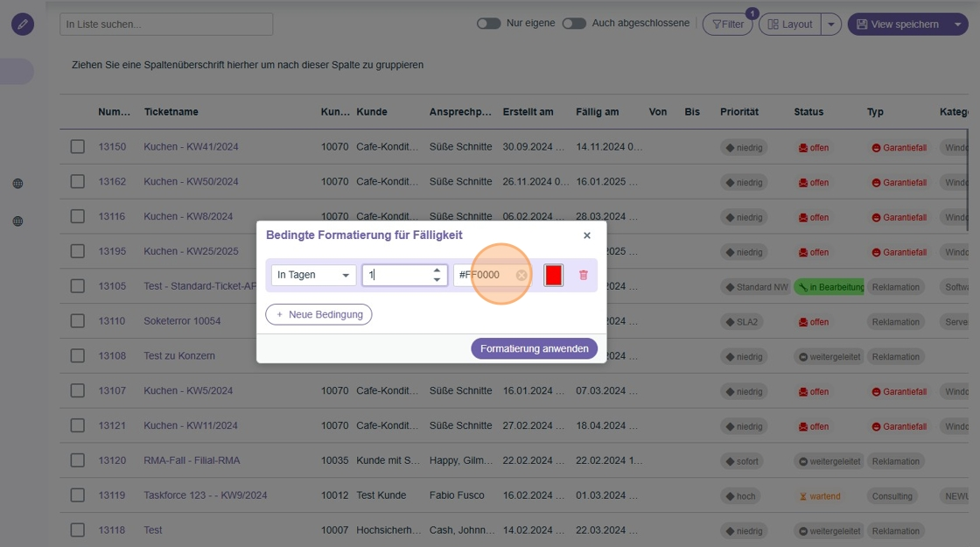Screen dimensions: 980x547
Task: Delete the condition with the trash icon
Action: [x=583, y=275]
